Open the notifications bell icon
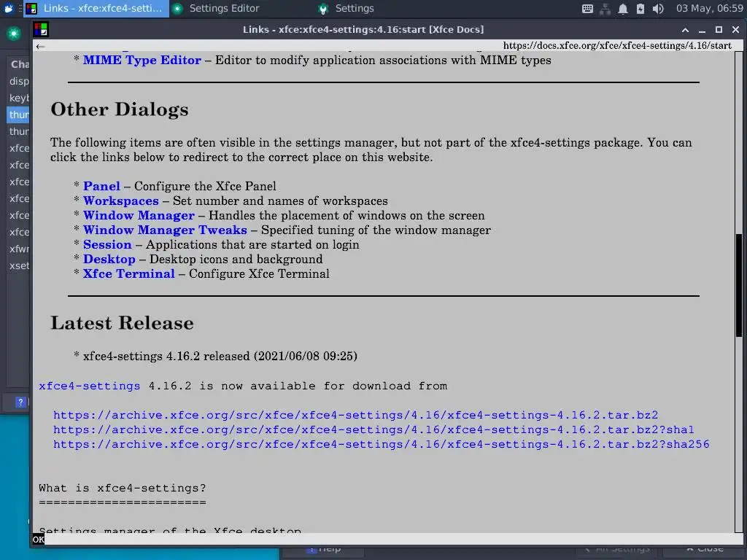The height and width of the screenshot is (560, 747). pyautogui.click(x=623, y=9)
